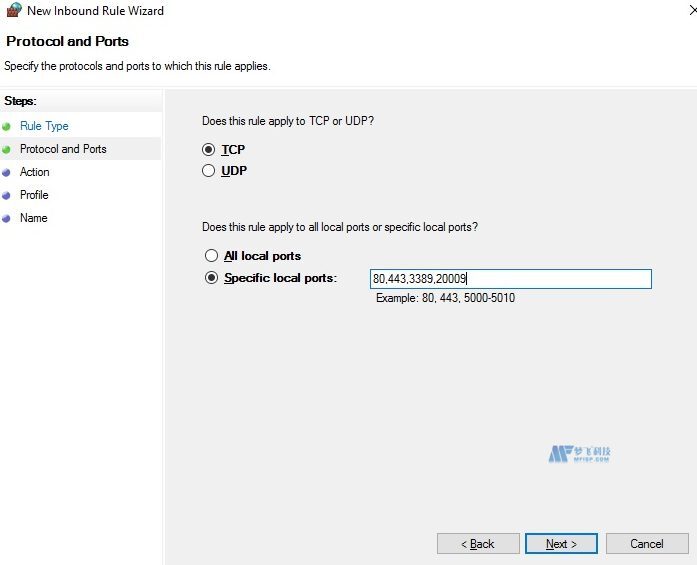Image resolution: width=697 pixels, height=565 pixels.
Task: Select the TCP radio button
Action: pyautogui.click(x=209, y=149)
